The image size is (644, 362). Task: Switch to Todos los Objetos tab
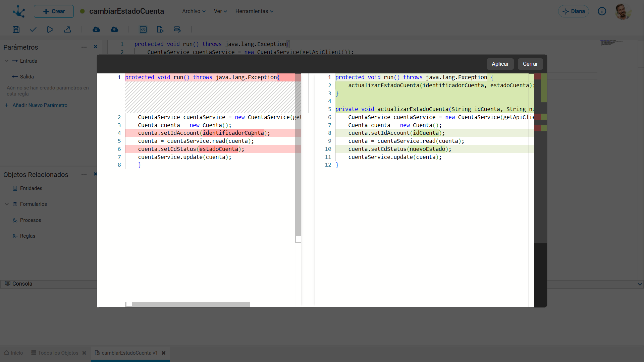[x=58, y=353]
